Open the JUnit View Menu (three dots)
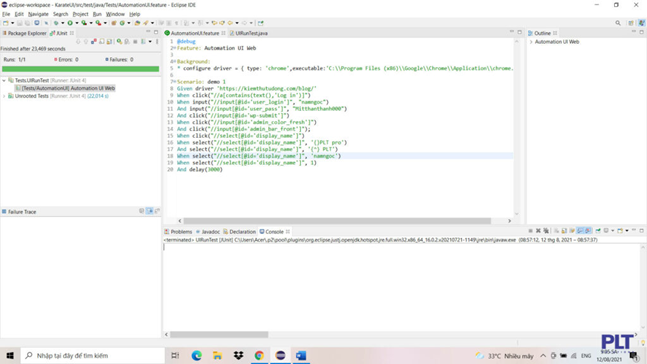Image resolution: width=647 pixels, height=364 pixels. [x=157, y=41]
